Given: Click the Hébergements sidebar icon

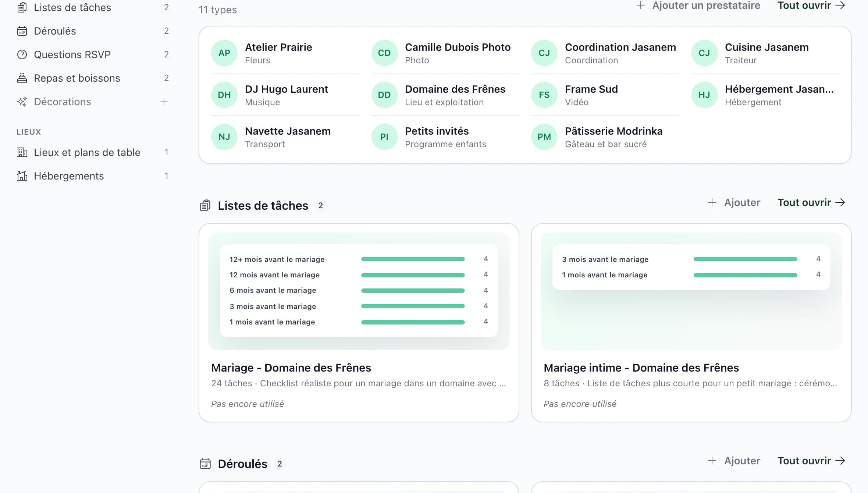Looking at the screenshot, I should pyautogui.click(x=22, y=176).
